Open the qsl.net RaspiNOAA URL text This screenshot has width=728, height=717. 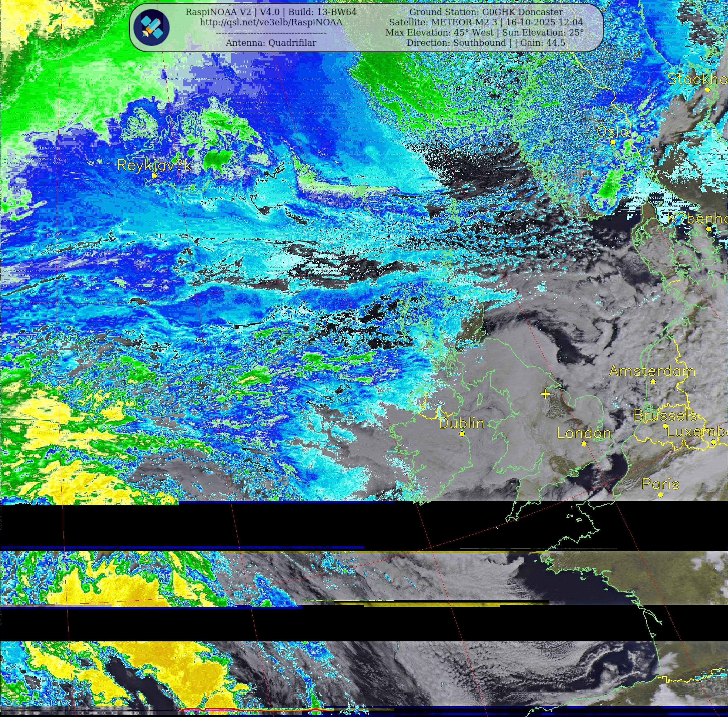pos(271,22)
